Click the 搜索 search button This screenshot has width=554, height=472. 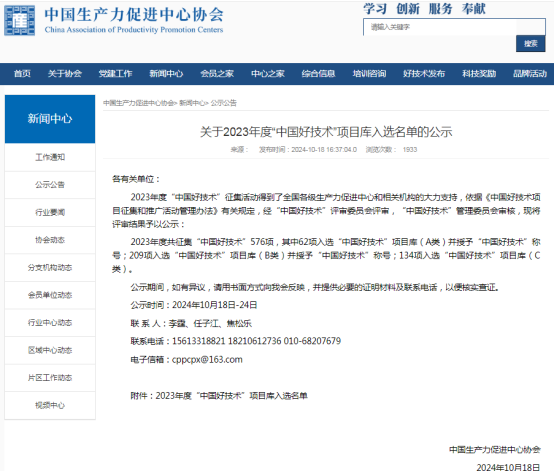click(x=530, y=43)
